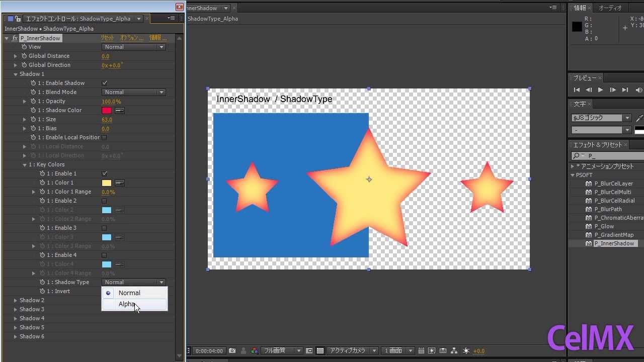Toggle the Global Direction stopwatch icon

pyautogui.click(x=24, y=65)
